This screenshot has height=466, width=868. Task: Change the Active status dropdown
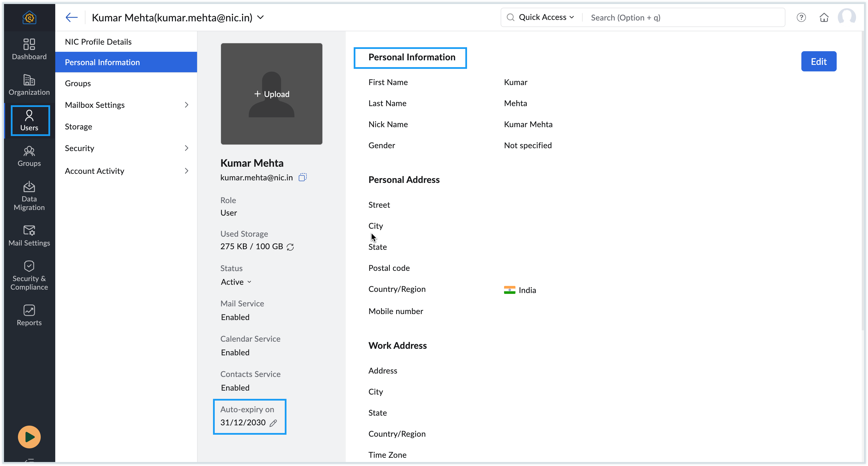236,282
